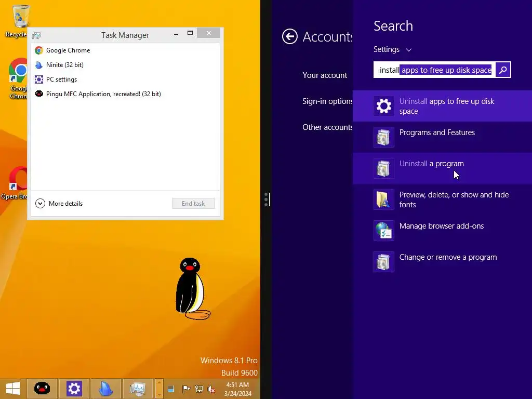
Task: Open Uninstall apps to free up disk space
Action: pos(442,106)
